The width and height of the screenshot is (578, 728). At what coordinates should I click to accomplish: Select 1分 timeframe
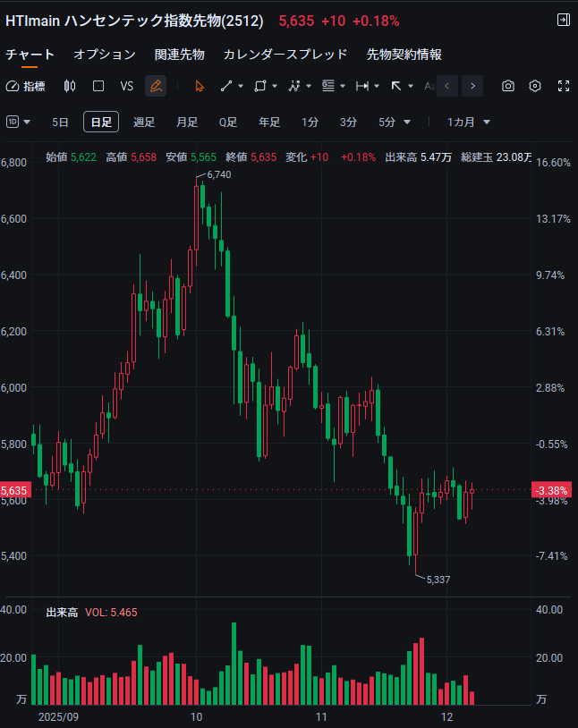[x=310, y=123]
